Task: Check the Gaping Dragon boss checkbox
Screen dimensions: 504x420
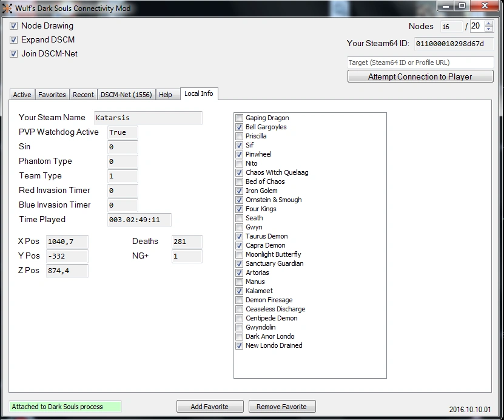Action: (x=240, y=118)
